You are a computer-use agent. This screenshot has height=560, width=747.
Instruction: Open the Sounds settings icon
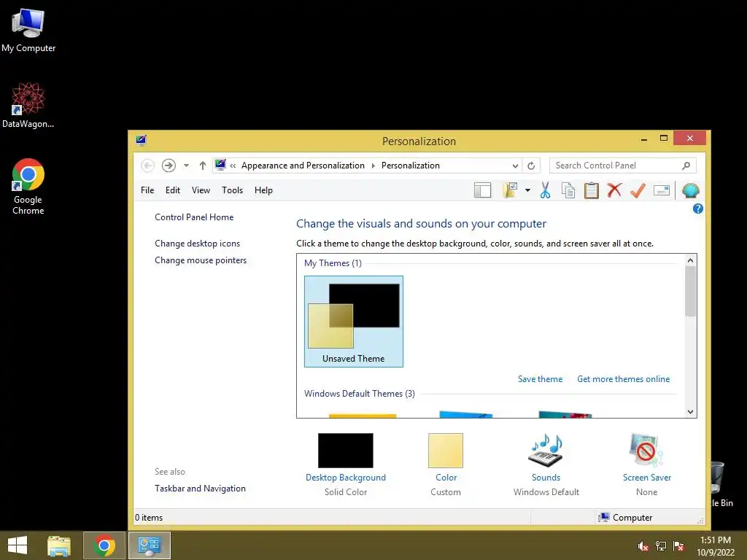point(546,451)
